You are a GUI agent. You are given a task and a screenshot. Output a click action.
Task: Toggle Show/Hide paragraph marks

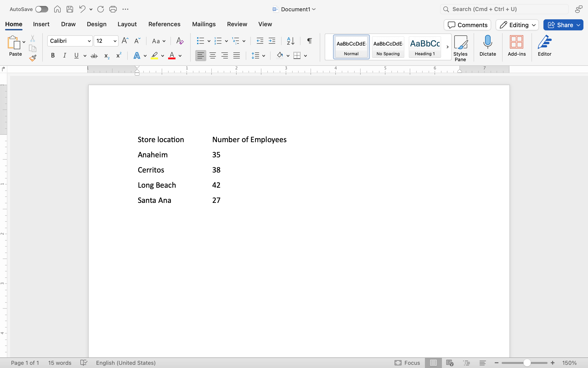[x=309, y=41]
